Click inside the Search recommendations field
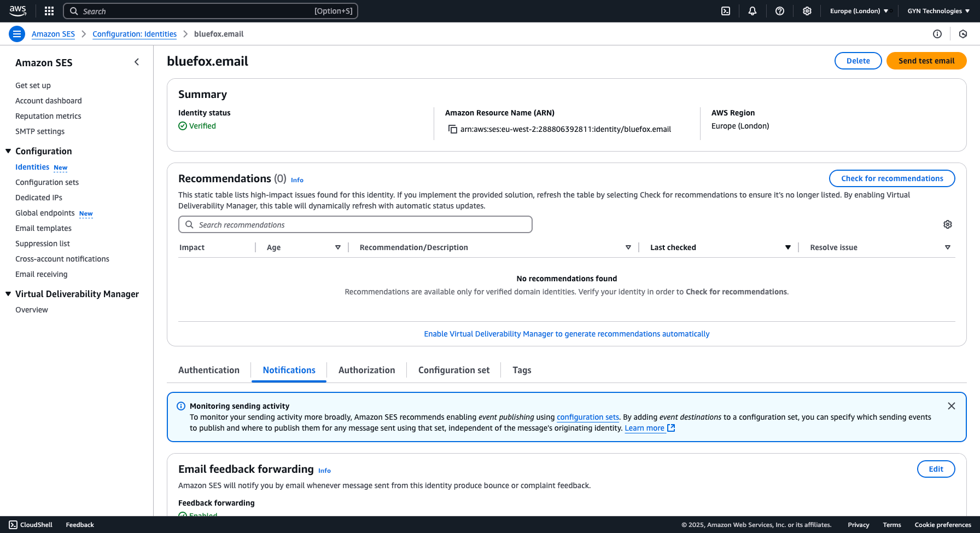This screenshot has height=533, width=980. 355,224
